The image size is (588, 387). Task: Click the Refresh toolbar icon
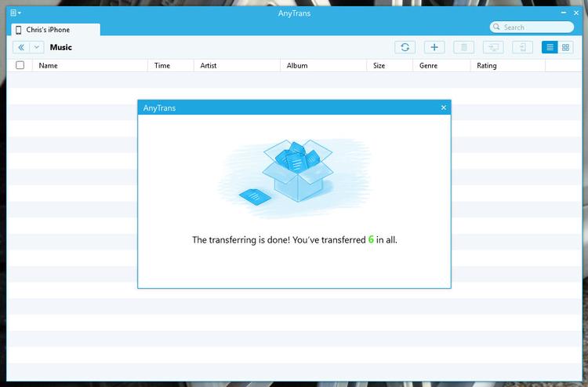click(x=405, y=47)
